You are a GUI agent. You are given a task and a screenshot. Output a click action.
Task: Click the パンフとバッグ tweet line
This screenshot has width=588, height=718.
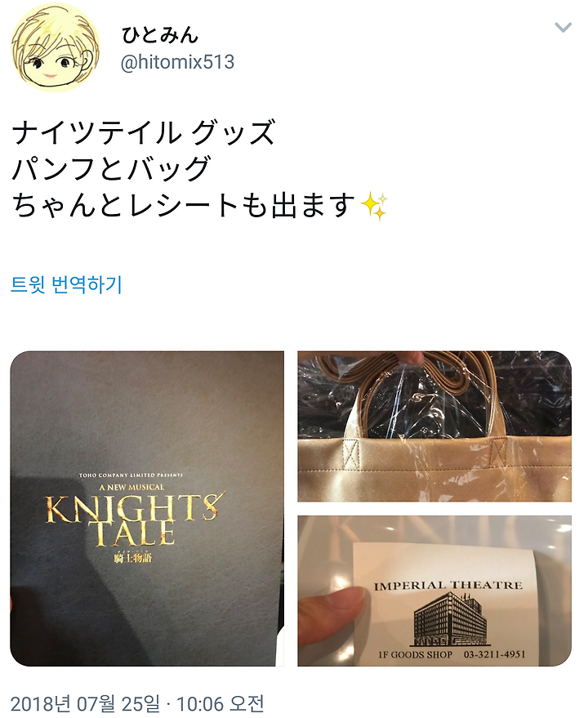coord(111,168)
